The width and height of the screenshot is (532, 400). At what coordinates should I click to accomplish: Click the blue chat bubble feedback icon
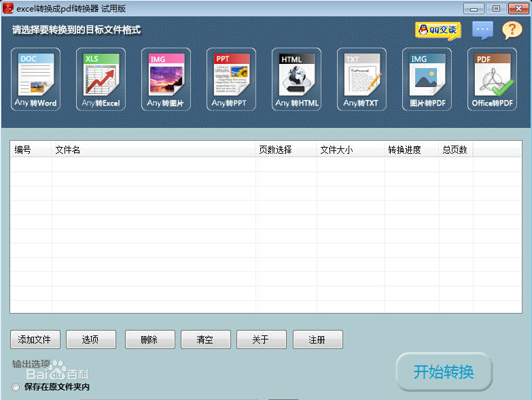pyautogui.click(x=482, y=30)
